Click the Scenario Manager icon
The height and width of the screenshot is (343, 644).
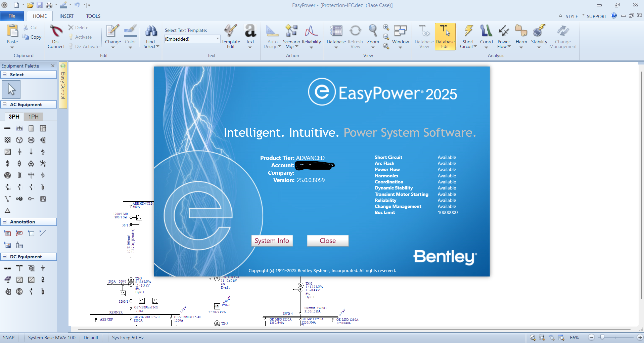(291, 31)
